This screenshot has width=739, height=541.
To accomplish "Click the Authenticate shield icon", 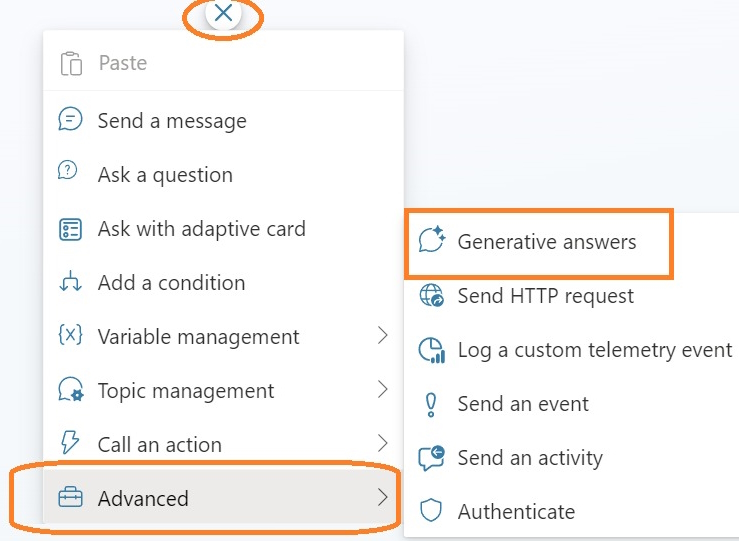I will (x=431, y=512).
